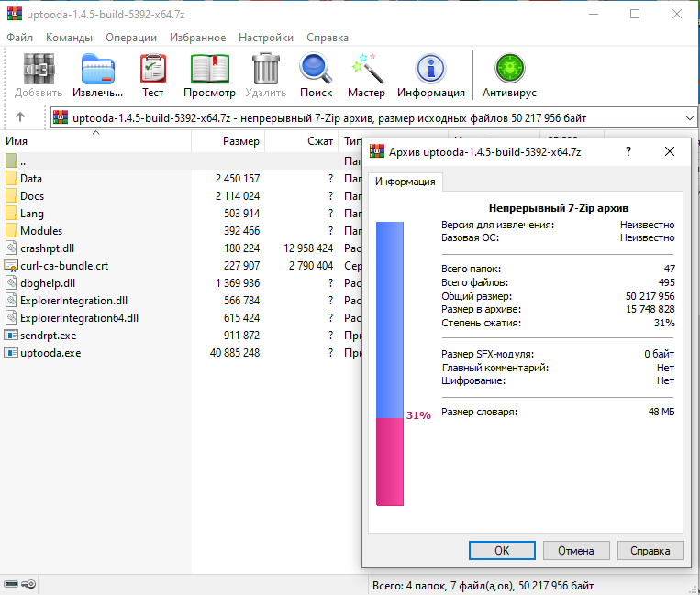Click the pink section of ratio bar

pyautogui.click(x=390, y=462)
